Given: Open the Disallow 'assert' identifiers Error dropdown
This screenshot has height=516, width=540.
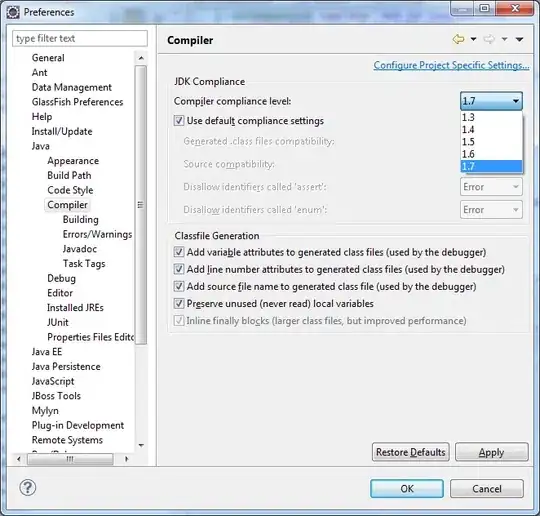Looking at the screenshot, I should [x=491, y=187].
